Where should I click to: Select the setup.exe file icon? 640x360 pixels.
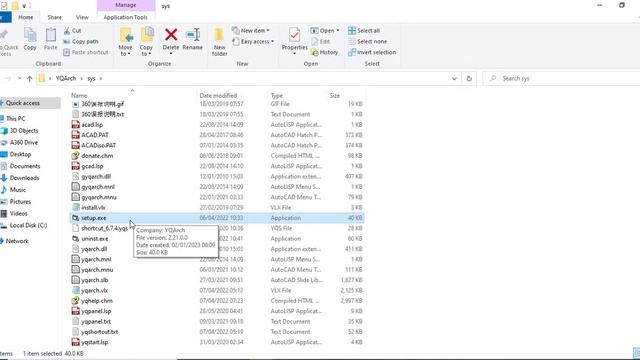(x=75, y=218)
